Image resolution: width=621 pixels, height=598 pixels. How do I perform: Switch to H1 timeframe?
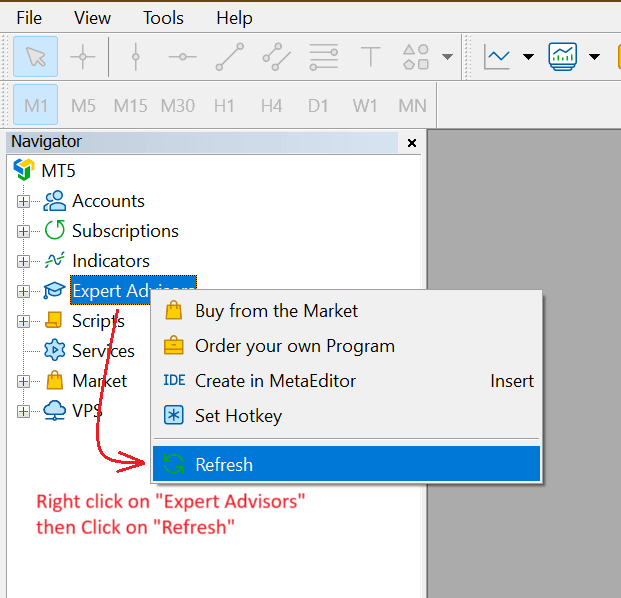click(224, 106)
